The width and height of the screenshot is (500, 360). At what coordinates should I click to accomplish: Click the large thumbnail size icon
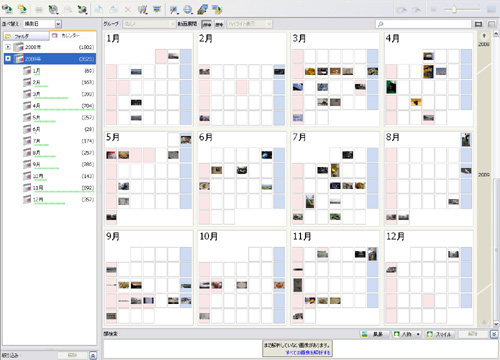pyautogui.click(x=491, y=10)
